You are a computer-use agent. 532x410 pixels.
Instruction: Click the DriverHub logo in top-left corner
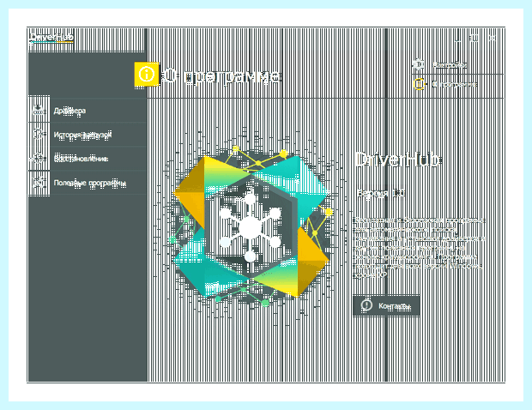pos(51,37)
